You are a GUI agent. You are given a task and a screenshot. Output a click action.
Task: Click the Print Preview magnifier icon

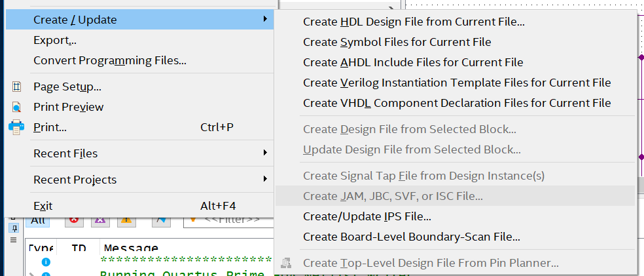tap(16, 107)
